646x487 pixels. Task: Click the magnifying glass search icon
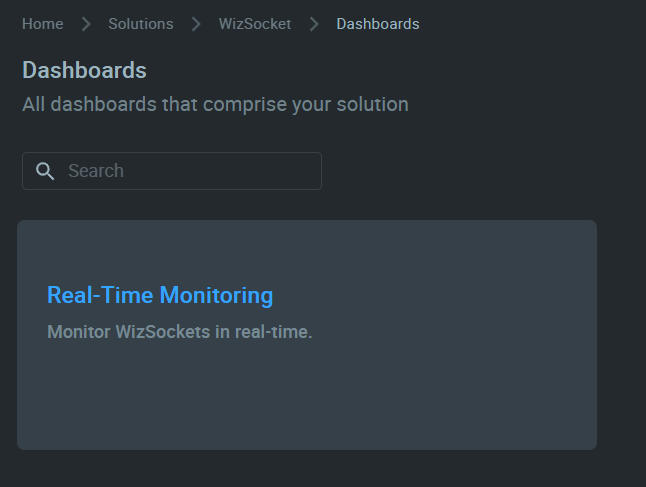pos(45,171)
